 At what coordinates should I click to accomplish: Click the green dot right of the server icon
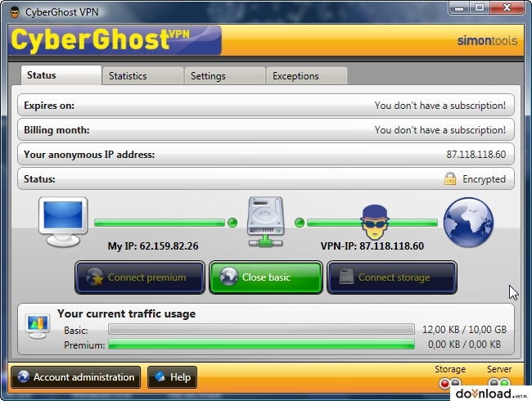[x=300, y=223]
